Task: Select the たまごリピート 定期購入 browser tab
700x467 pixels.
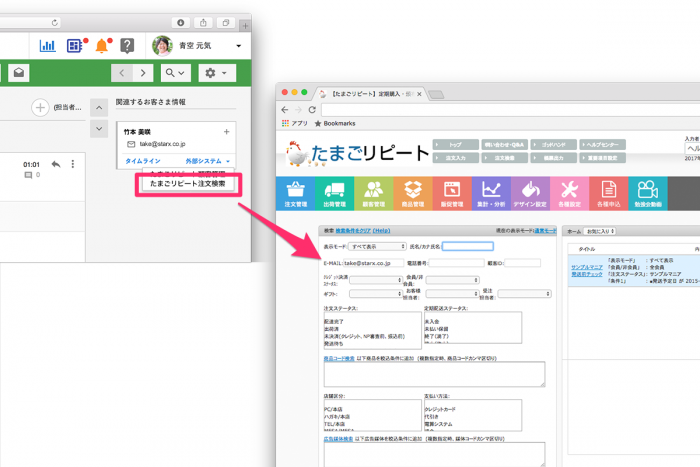Action: pos(369,94)
